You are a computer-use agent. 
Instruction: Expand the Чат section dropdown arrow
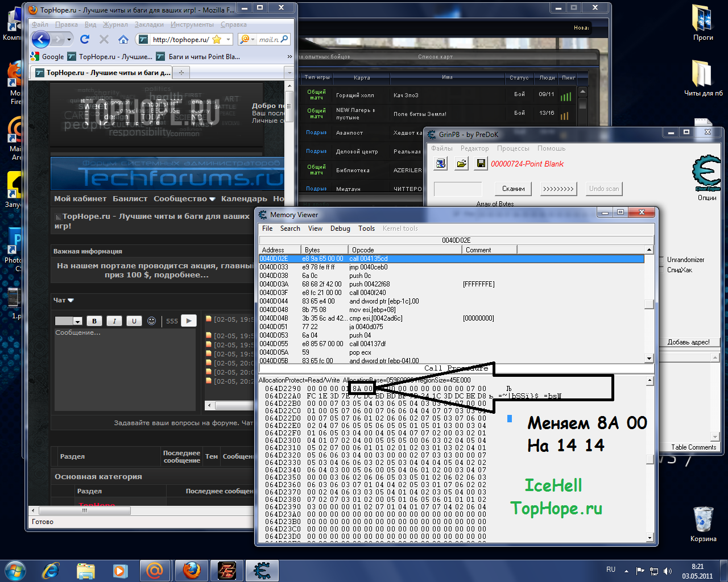(x=71, y=300)
